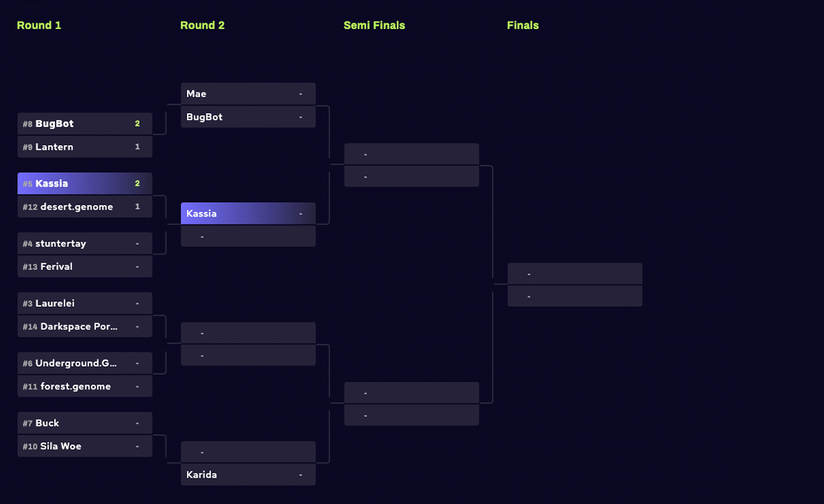
Task: Open the Darkspace Por... truncated entry
Action: click(84, 326)
